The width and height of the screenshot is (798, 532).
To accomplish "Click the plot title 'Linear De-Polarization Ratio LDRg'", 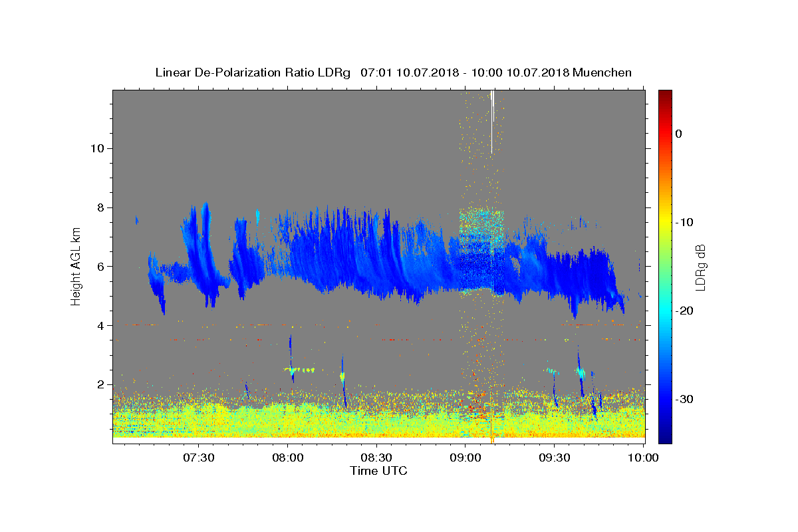I will [x=253, y=72].
